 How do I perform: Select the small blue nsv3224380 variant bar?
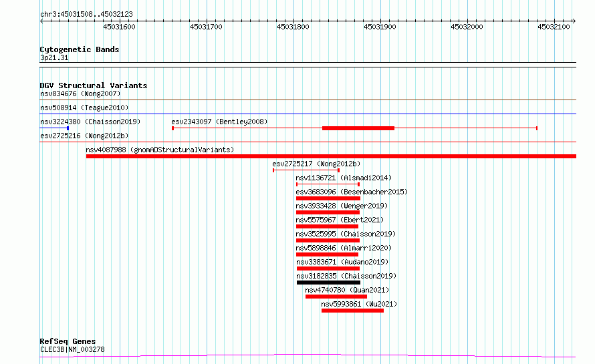(68, 128)
